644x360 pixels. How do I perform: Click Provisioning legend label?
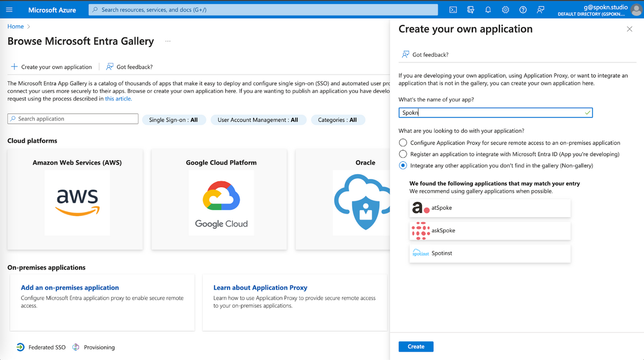coord(99,348)
